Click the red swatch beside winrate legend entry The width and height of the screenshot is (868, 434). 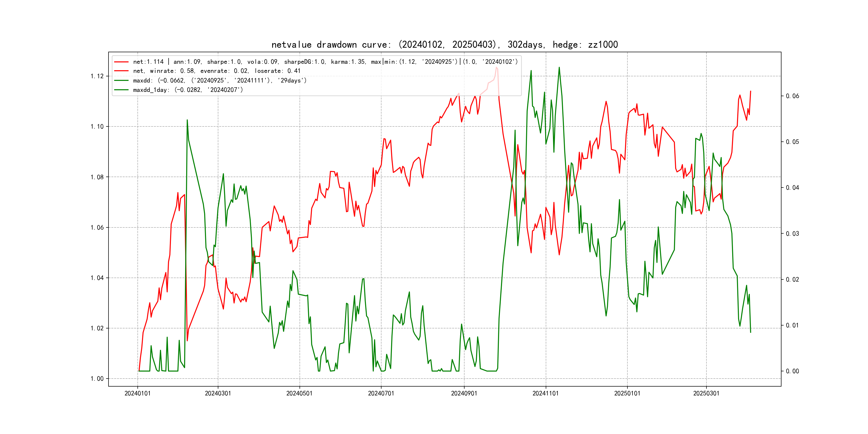click(121, 71)
